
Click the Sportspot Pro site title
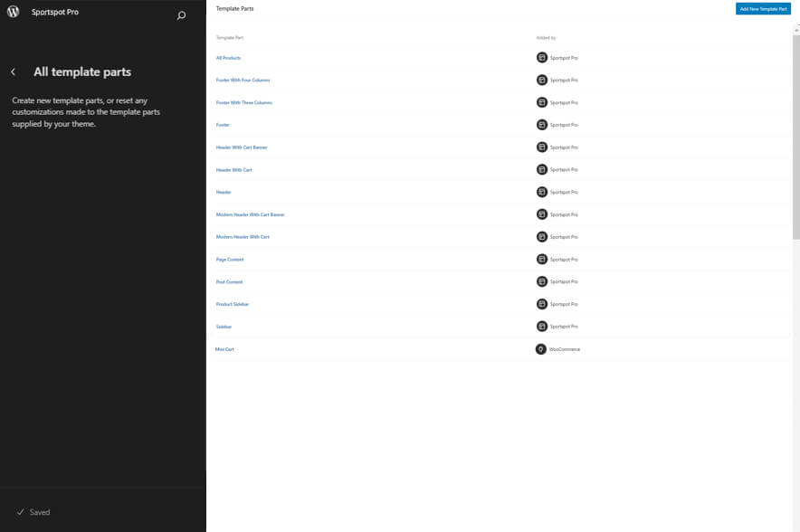pos(55,13)
